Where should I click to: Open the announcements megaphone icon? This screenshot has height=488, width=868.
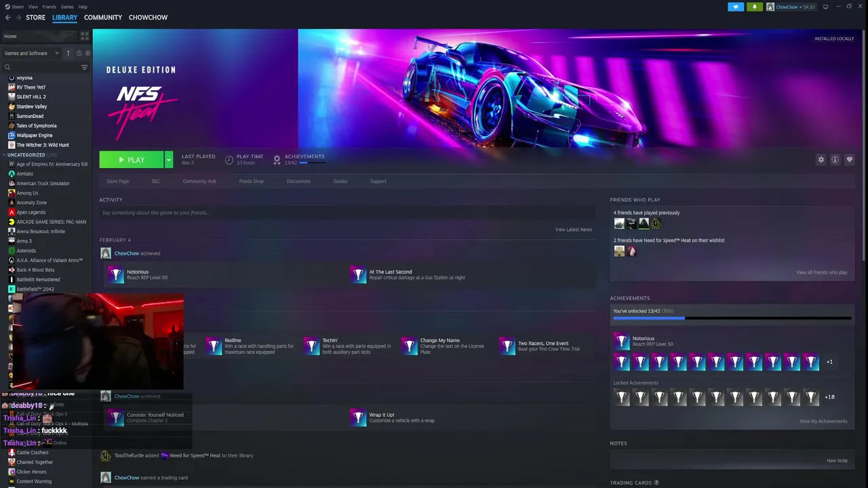pos(736,7)
